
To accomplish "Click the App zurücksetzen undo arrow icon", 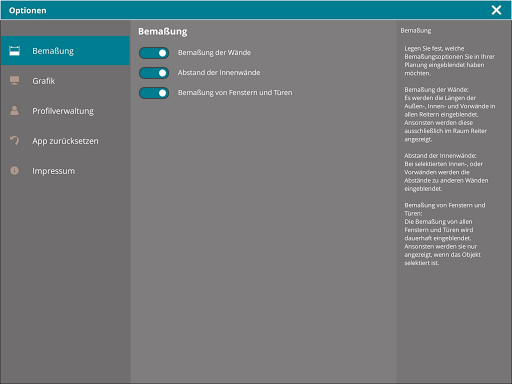I will (14, 140).
